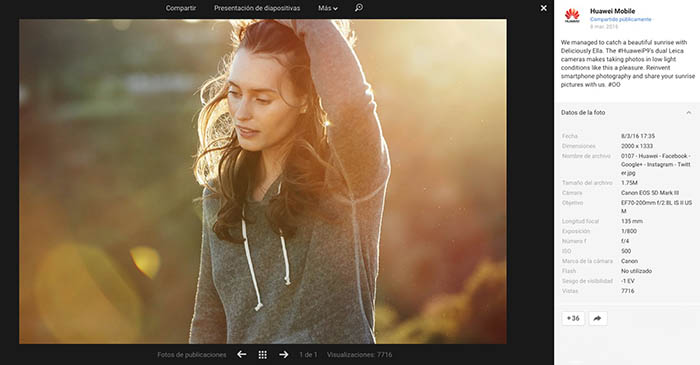Close the photo viewer with X

click(543, 8)
